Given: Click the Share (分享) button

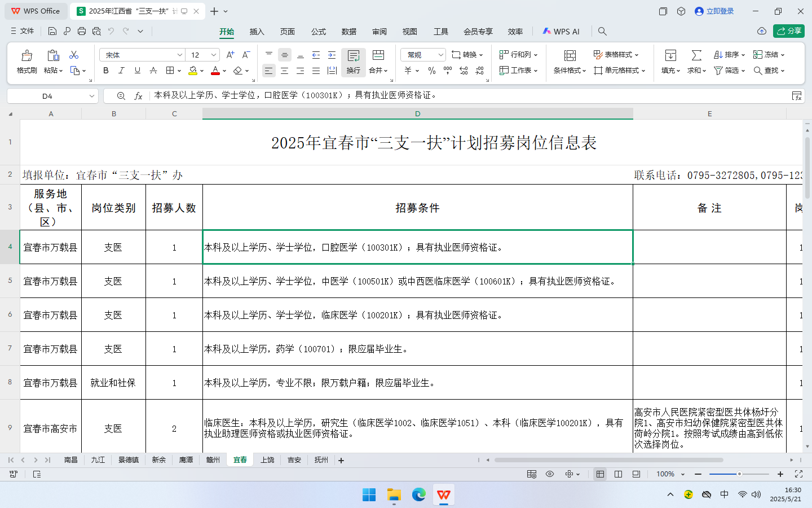Looking at the screenshot, I should coord(789,31).
